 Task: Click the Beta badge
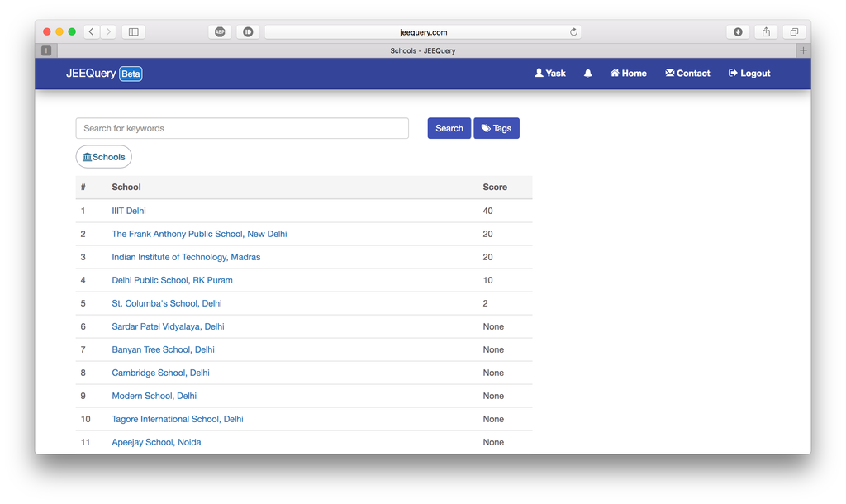point(131,74)
